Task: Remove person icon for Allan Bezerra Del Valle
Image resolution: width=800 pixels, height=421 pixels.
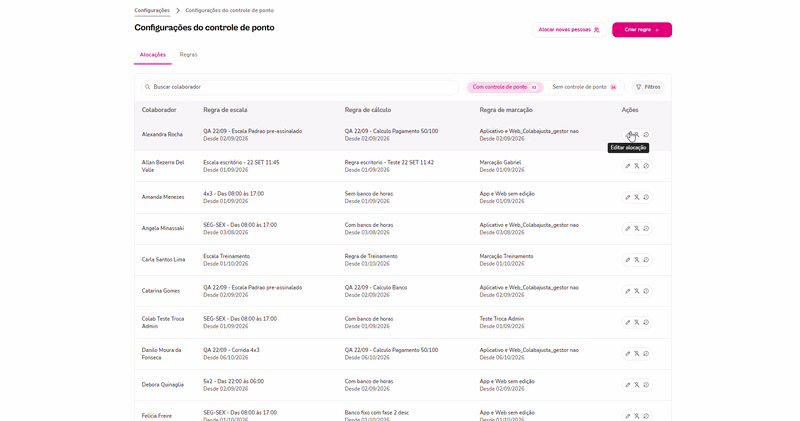Action: coord(637,166)
